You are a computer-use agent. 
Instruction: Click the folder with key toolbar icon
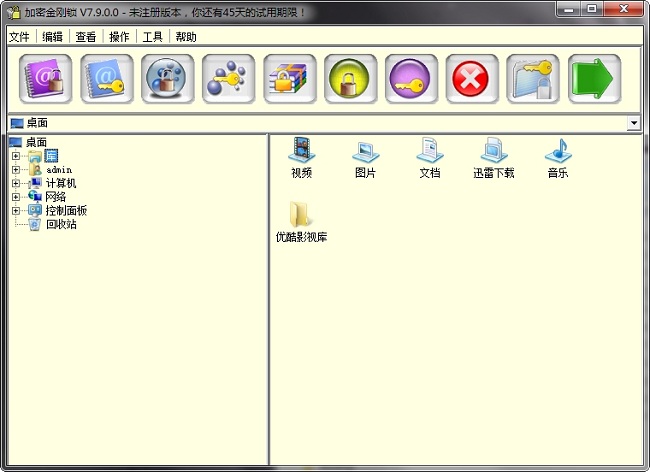(534, 78)
